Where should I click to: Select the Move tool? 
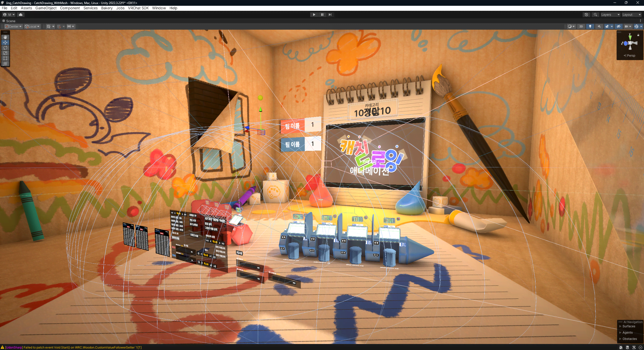(5, 43)
